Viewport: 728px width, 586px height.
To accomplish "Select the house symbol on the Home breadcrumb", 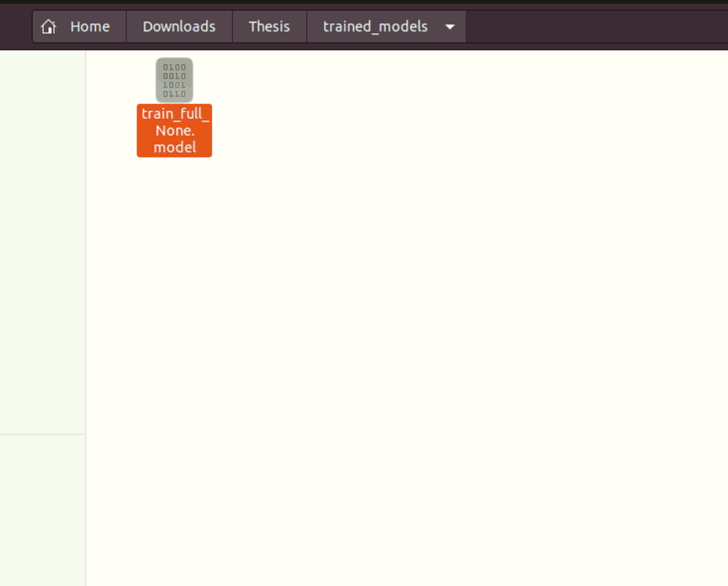I will 49,26.
